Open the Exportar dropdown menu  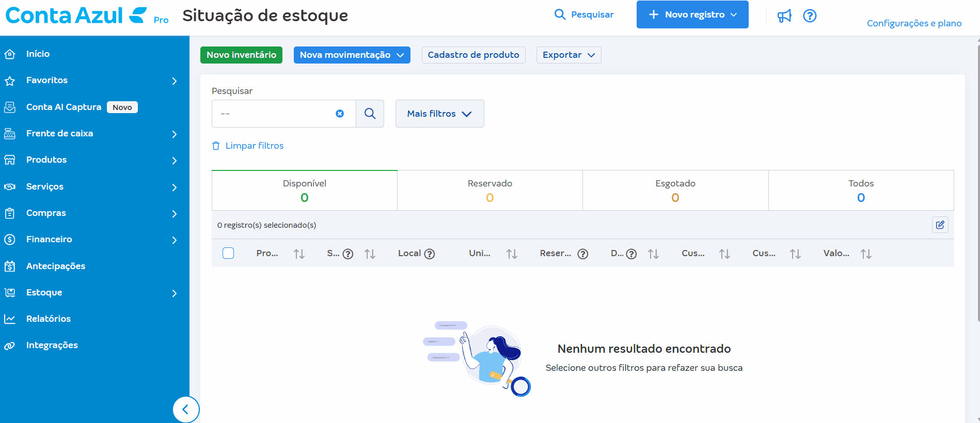568,55
